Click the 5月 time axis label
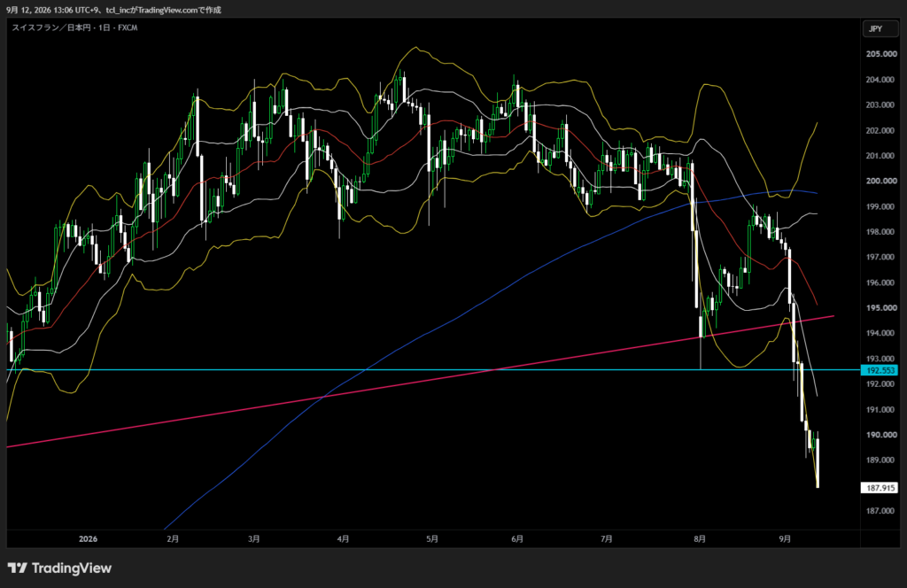The height and width of the screenshot is (588, 907). click(x=432, y=539)
